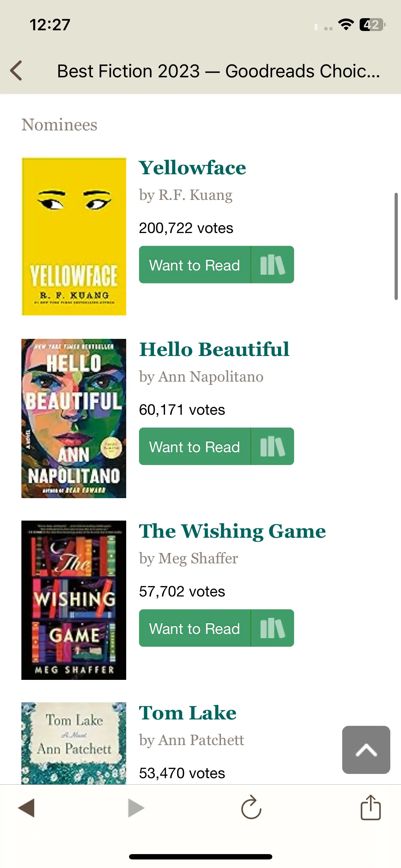Open the Yellowface title link
Screen dimensions: 401x868
coord(192,167)
